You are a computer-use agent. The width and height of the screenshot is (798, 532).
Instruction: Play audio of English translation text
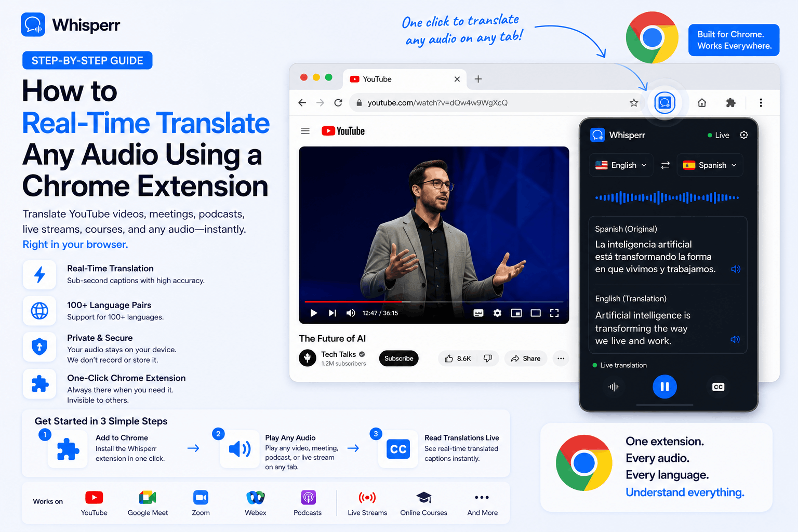coord(735,339)
